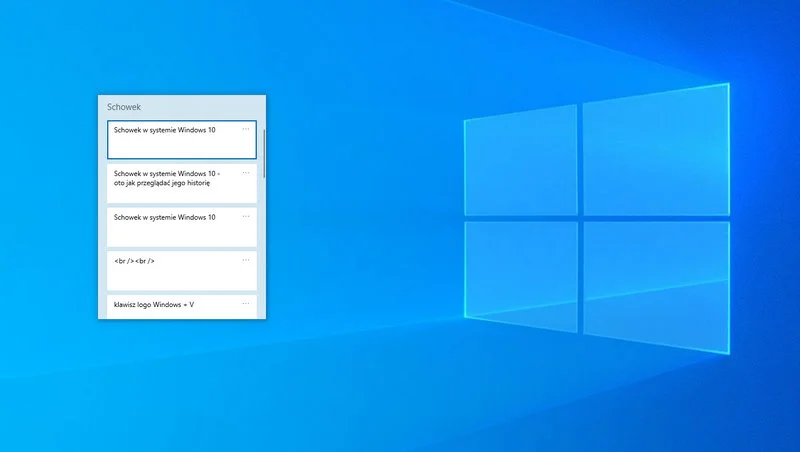Paste the highlighted first clipboard item

click(x=182, y=139)
